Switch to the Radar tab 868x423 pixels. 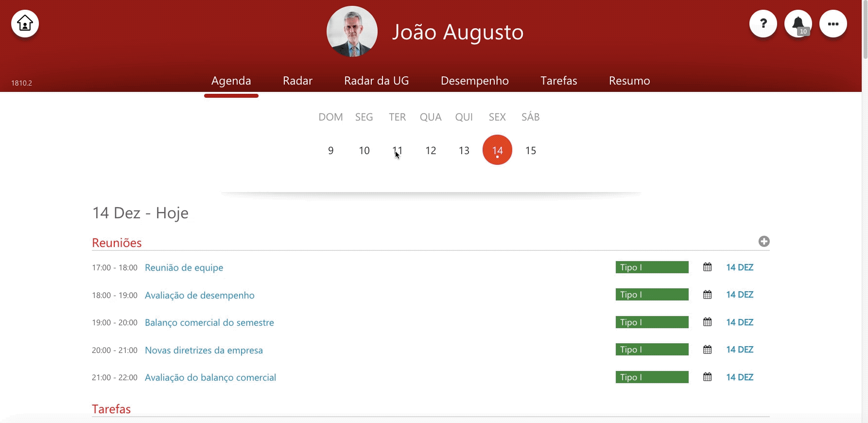[297, 81]
